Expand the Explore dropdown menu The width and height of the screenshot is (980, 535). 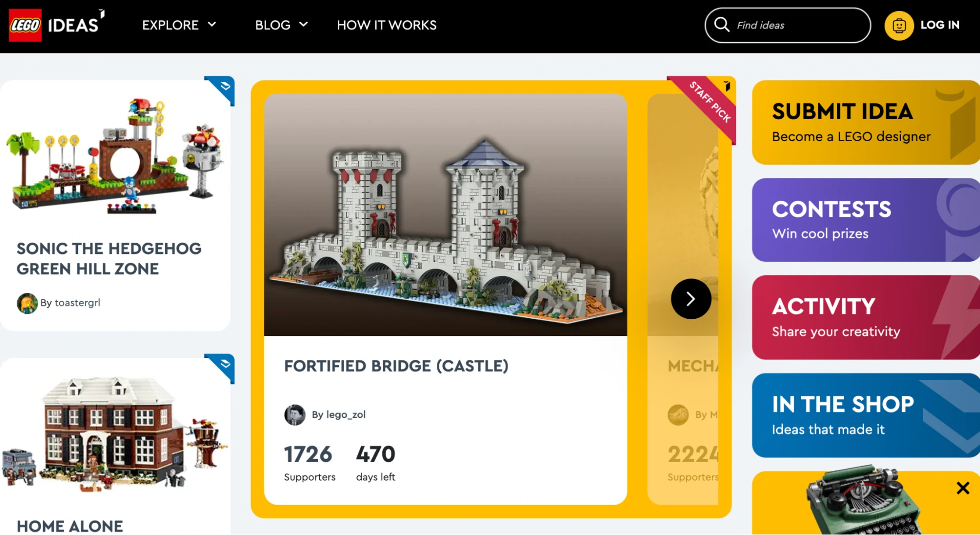coord(179,25)
